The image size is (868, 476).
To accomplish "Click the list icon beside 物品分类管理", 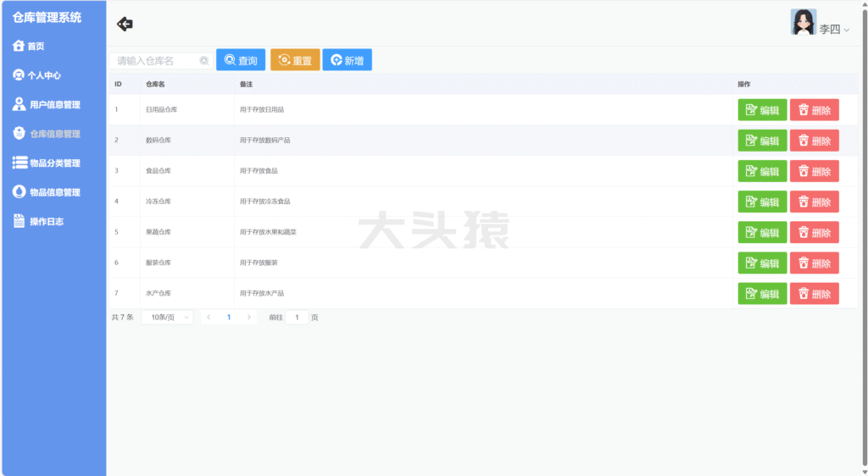I will pyautogui.click(x=20, y=163).
